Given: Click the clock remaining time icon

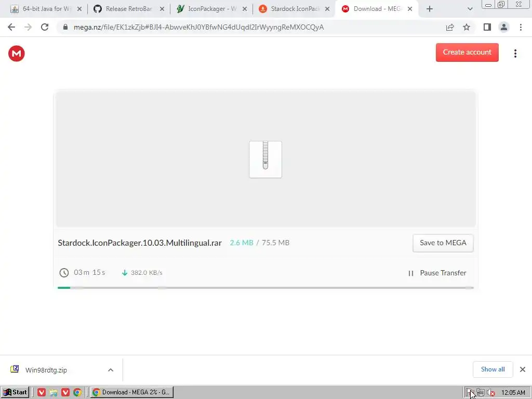Looking at the screenshot, I should click(x=64, y=273).
